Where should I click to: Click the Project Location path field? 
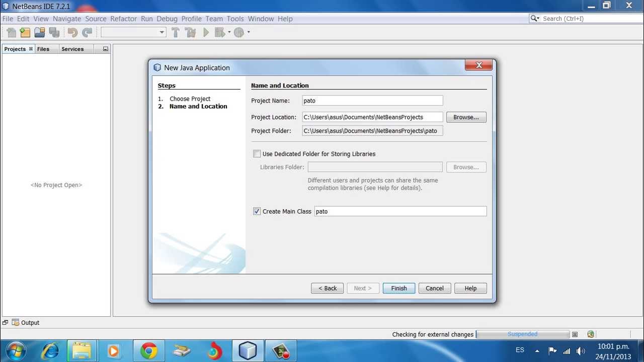tap(372, 117)
